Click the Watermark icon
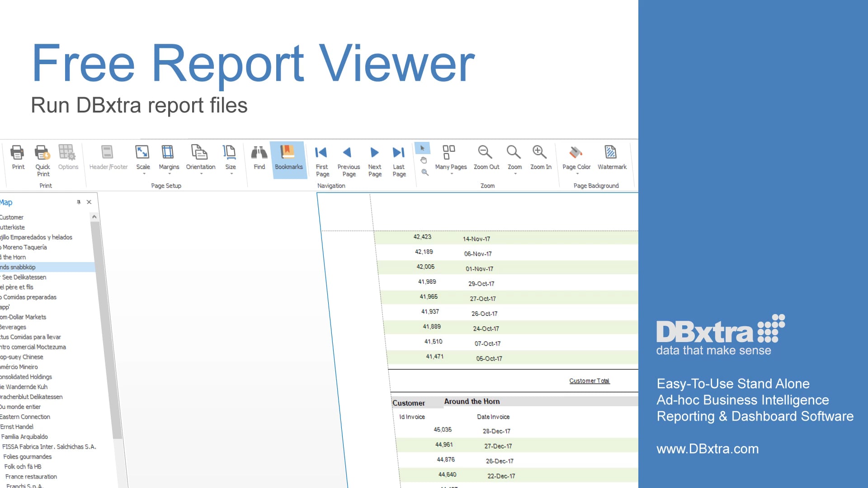868x488 pixels. pyautogui.click(x=612, y=157)
